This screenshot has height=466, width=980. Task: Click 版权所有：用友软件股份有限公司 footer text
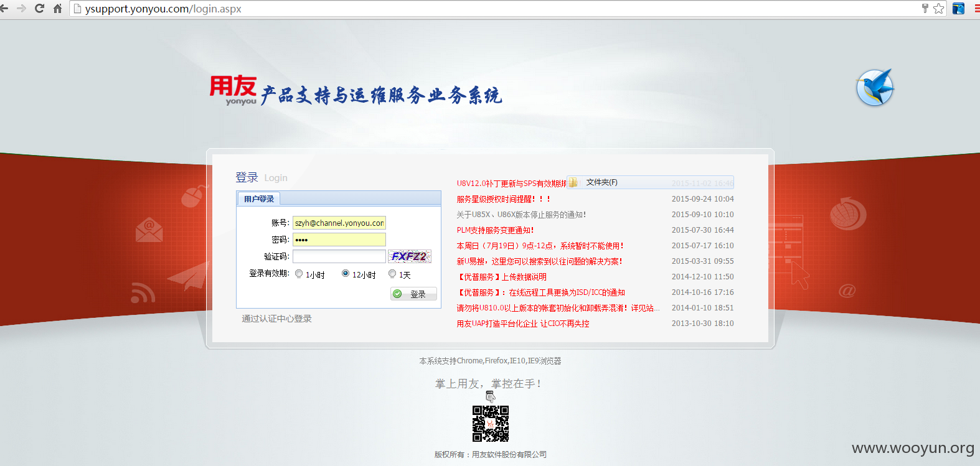point(491,455)
